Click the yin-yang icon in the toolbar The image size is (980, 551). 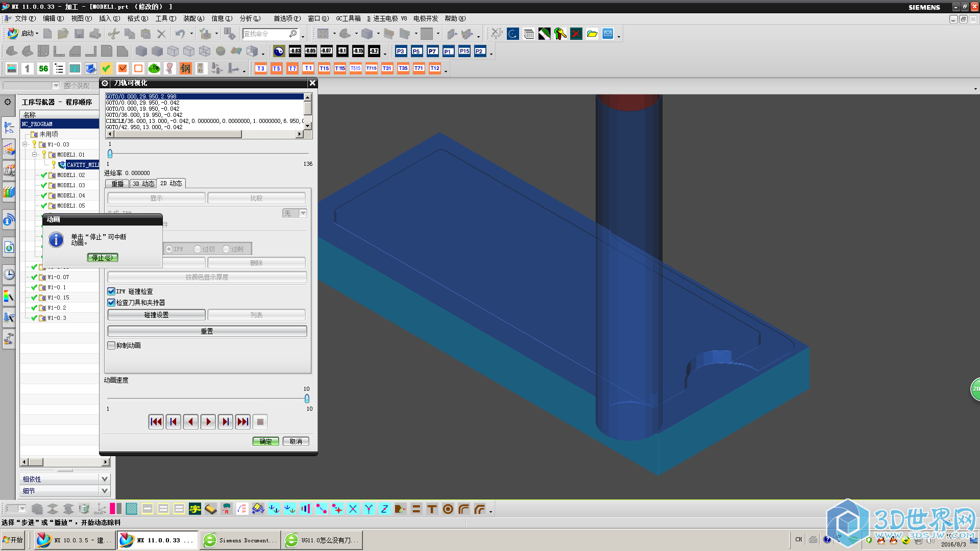coord(279,51)
